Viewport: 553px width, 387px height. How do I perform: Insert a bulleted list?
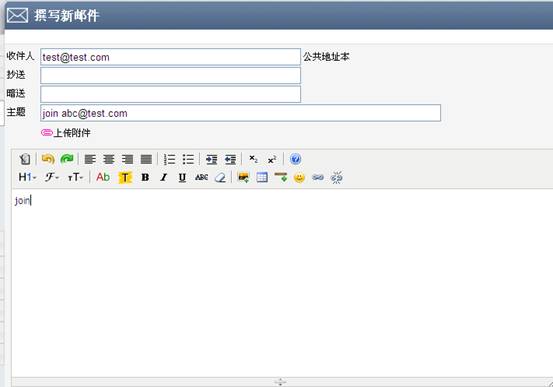click(x=188, y=159)
